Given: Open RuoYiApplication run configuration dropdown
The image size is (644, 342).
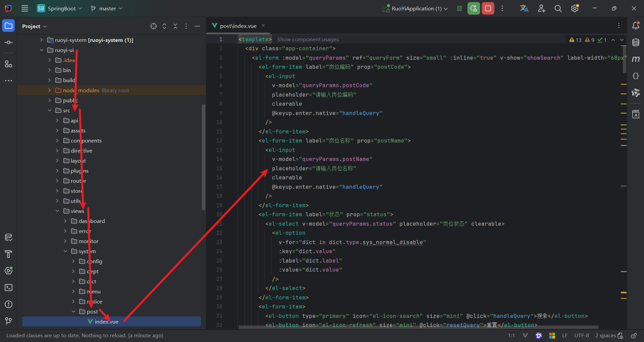Looking at the screenshot, I should pos(415,9).
